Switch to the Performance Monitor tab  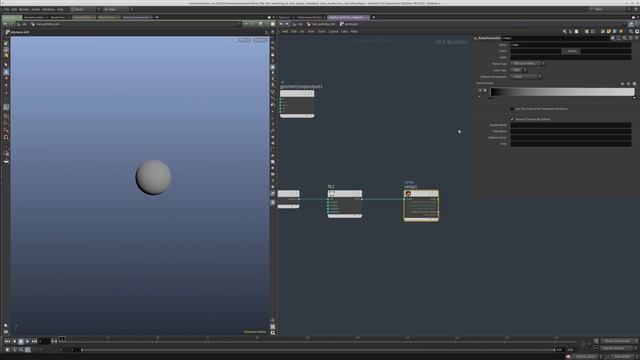pos(310,17)
